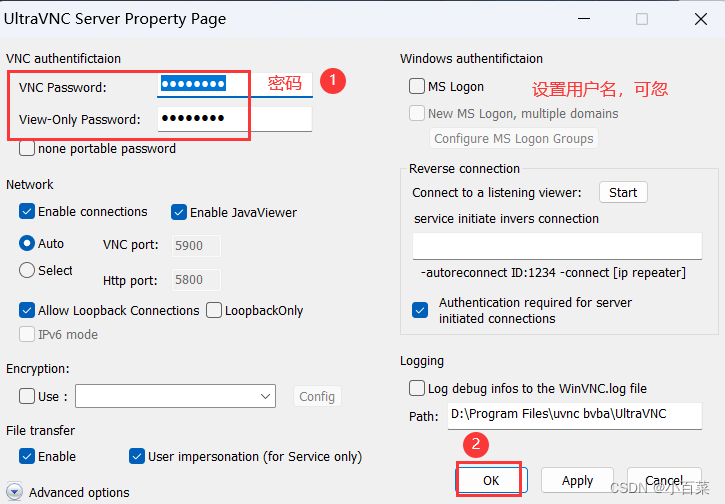Click the 'View-Only Password:' label
Screen dimensions: 725x504
pos(80,120)
